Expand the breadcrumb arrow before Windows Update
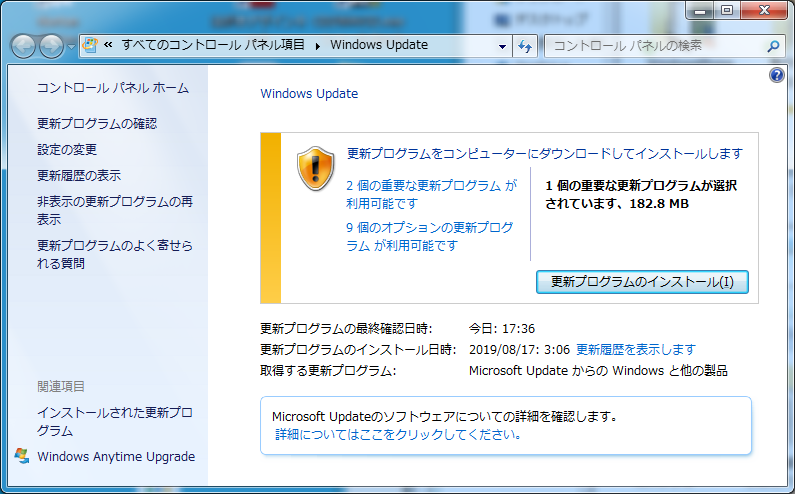 click(318, 46)
